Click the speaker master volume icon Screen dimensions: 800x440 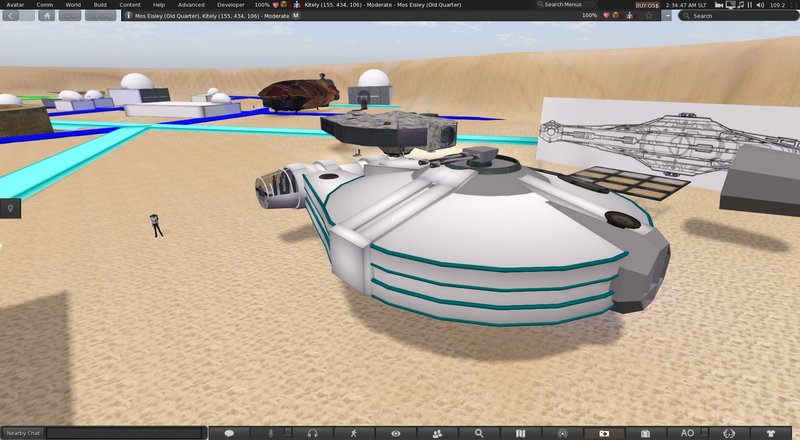tap(760, 5)
